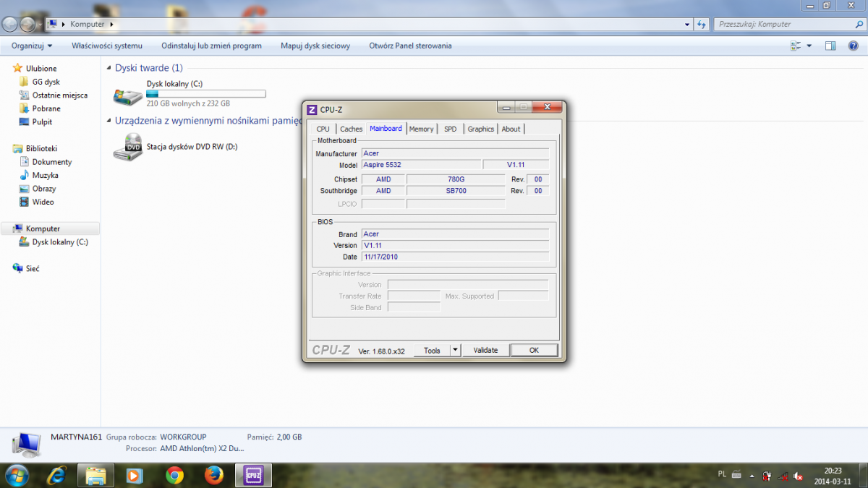Open the address bar history dropdown
This screenshot has height=488, width=868.
pos(687,24)
